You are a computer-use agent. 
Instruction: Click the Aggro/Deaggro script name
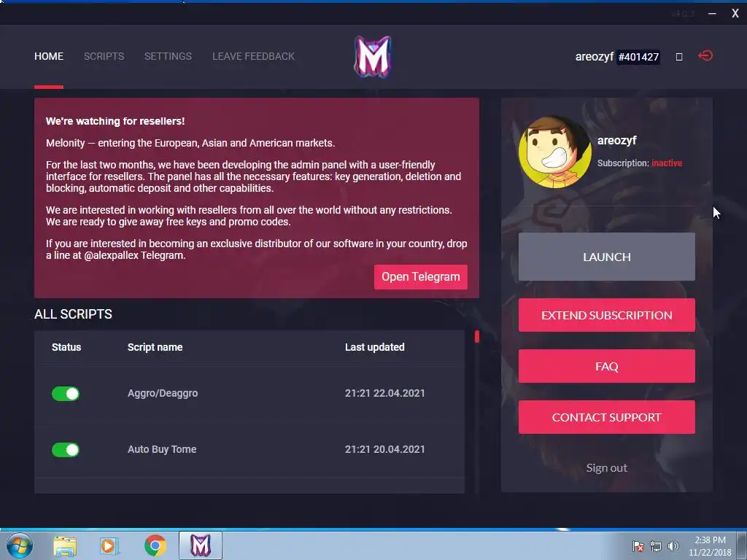pyautogui.click(x=163, y=393)
